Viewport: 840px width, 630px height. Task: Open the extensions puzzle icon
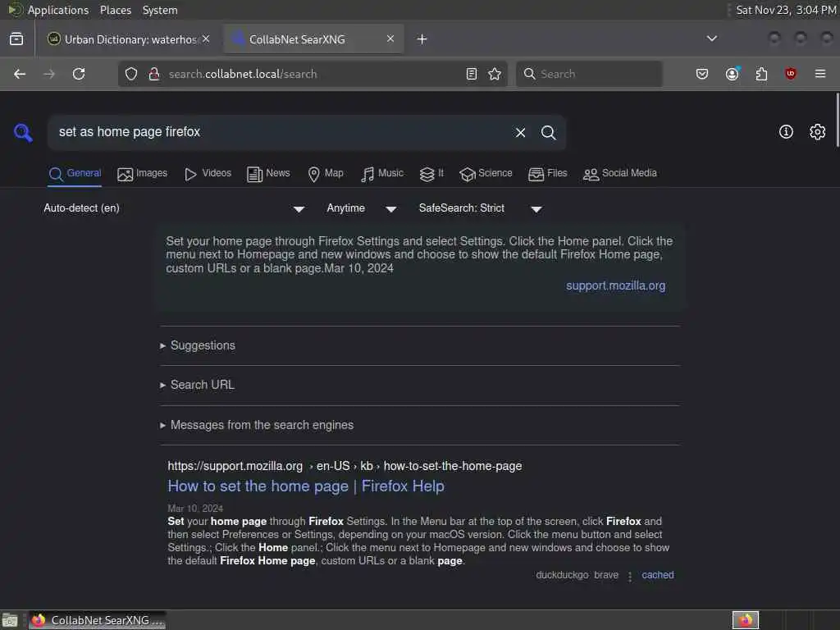pyautogui.click(x=761, y=74)
